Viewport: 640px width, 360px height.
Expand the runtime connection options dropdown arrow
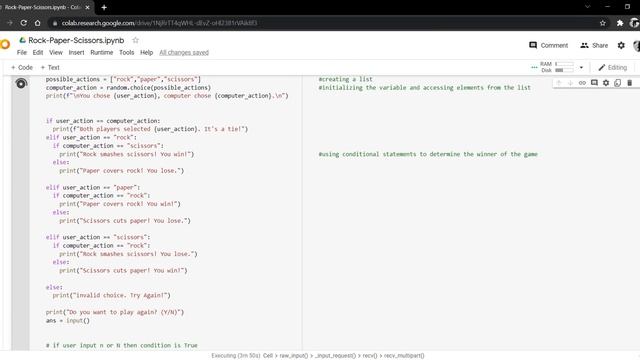pyautogui.click(x=581, y=67)
